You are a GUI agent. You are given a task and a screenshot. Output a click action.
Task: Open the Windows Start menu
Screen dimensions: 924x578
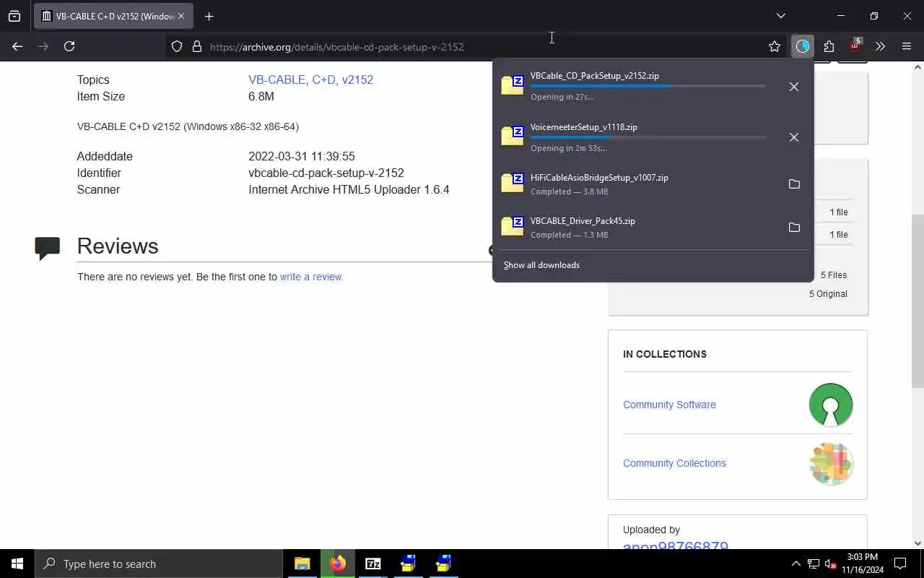tap(17, 564)
